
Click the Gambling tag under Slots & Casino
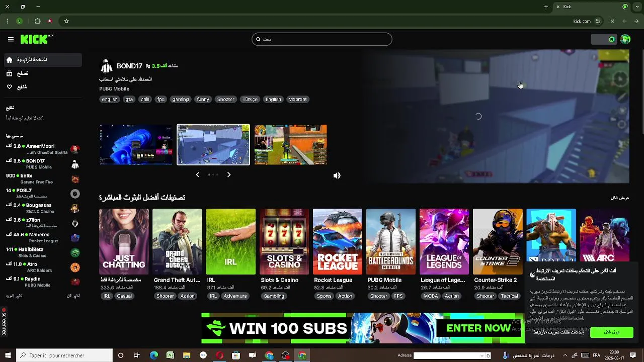click(x=274, y=296)
